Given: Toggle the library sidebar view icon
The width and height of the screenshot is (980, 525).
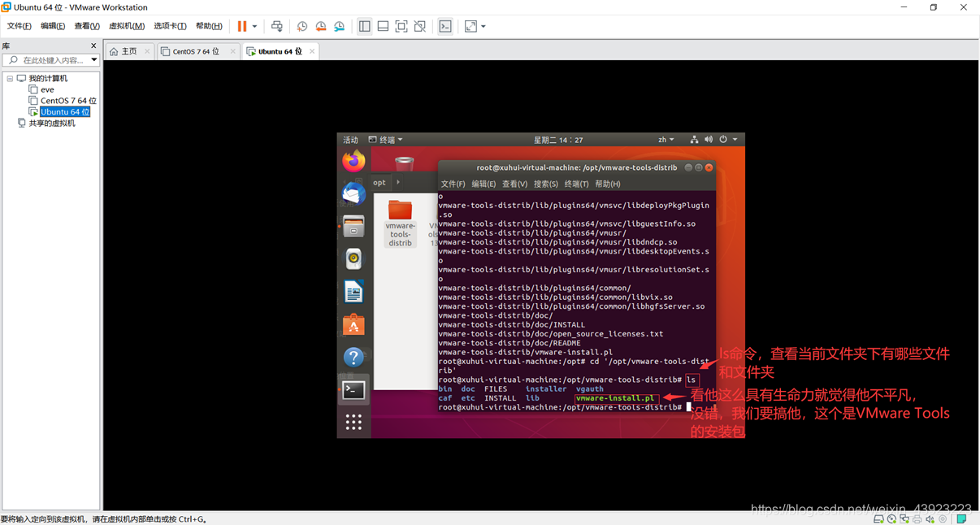Looking at the screenshot, I should [x=364, y=26].
